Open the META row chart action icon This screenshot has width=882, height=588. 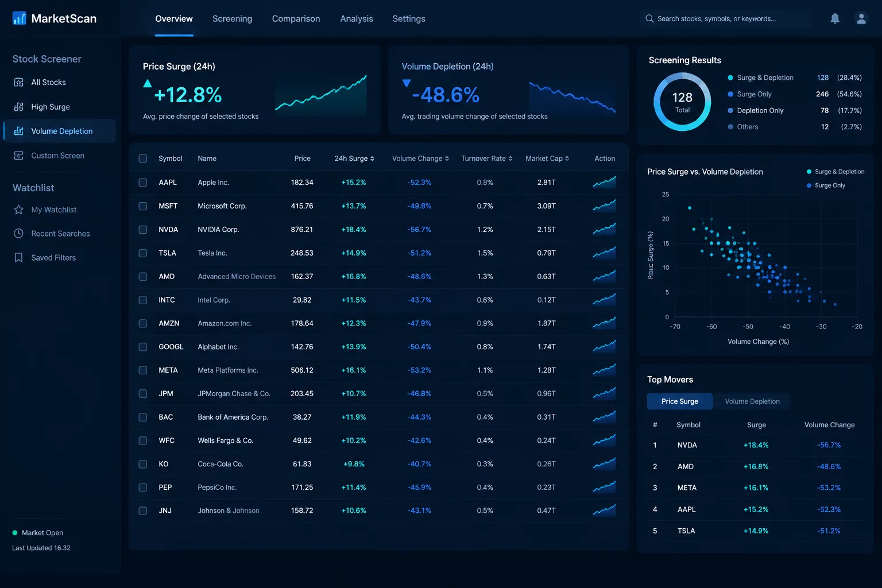pyautogui.click(x=604, y=370)
